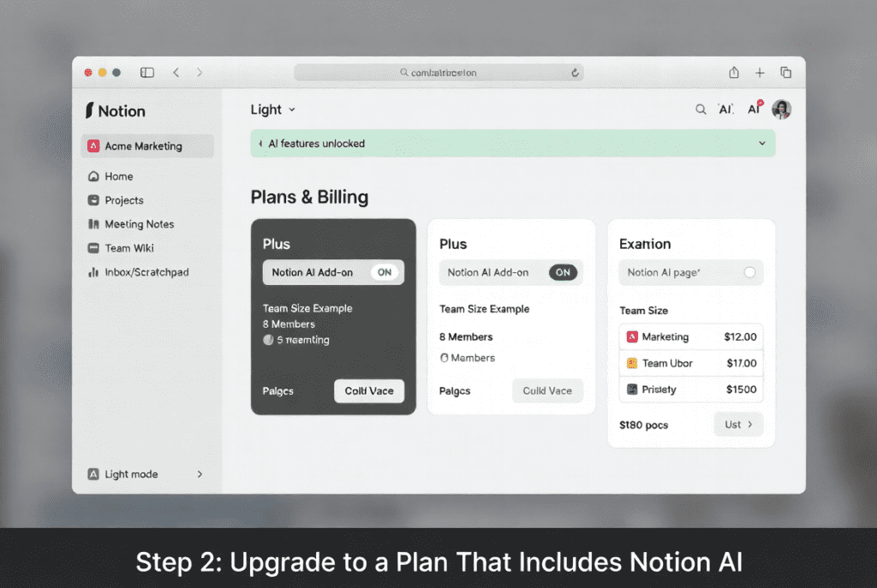Image resolution: width=877 pixels, height=588 pixels.
Task: Open Home from the sidebar
Action: pos(96,176)
